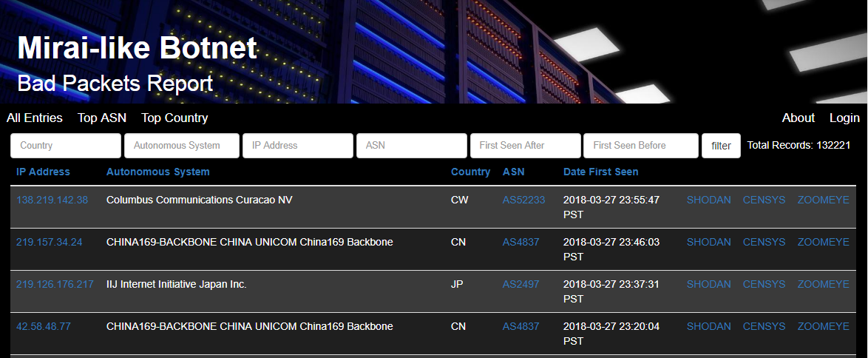Open AS4837 link in 42.58.48.77 row
The height and width of the screenshot is (358, 868).
pos(521,326)
